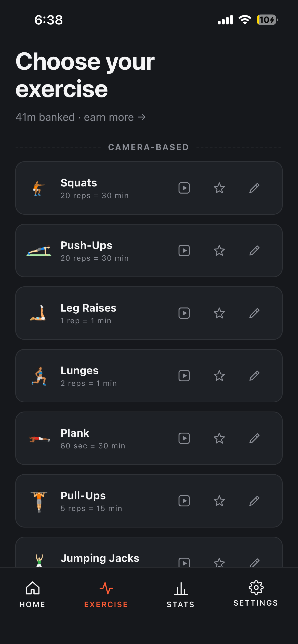Screen dimensions: 298x644
Task: Mark Lunges as a favorite
Action: [x=219, y=376]
